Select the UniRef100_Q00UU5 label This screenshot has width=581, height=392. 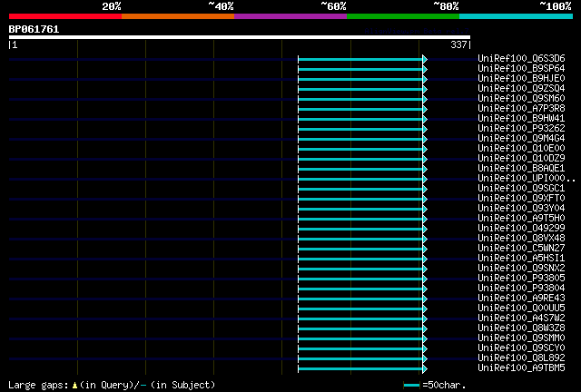coord(521,309)
